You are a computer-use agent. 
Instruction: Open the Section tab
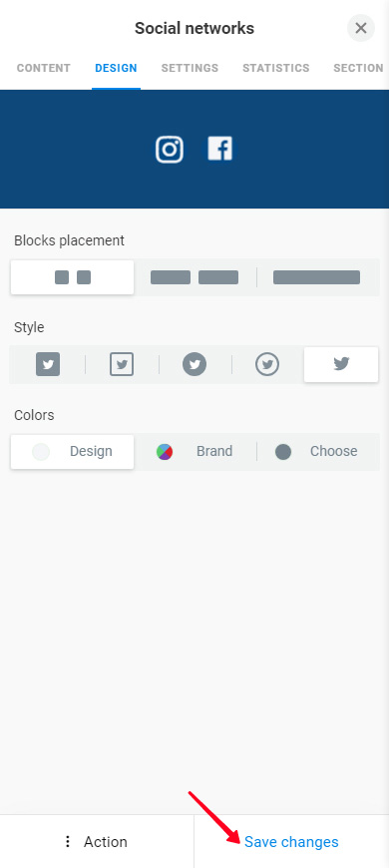[358, 68]
